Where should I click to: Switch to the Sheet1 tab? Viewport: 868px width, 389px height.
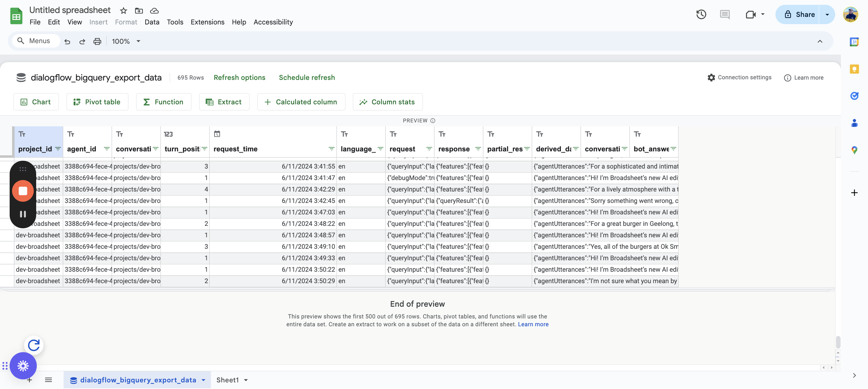click(227, 380)
